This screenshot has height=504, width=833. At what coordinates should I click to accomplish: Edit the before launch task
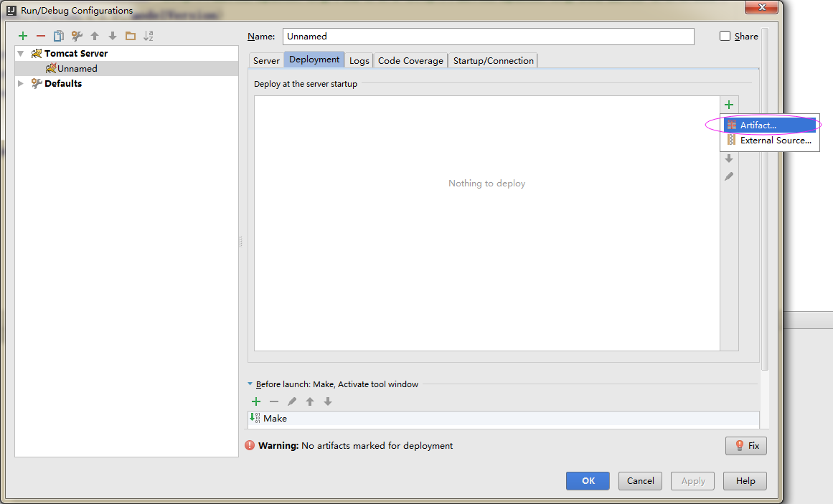(x=292, y=401)
